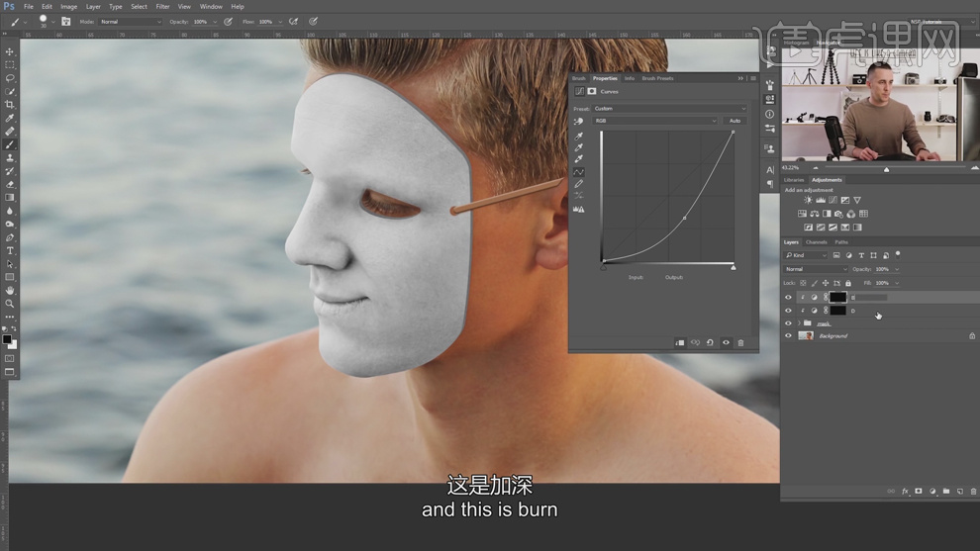This screenshot has width=980, height=551.
Task: Switch to the Channels tab
Action: coord(817,241)
